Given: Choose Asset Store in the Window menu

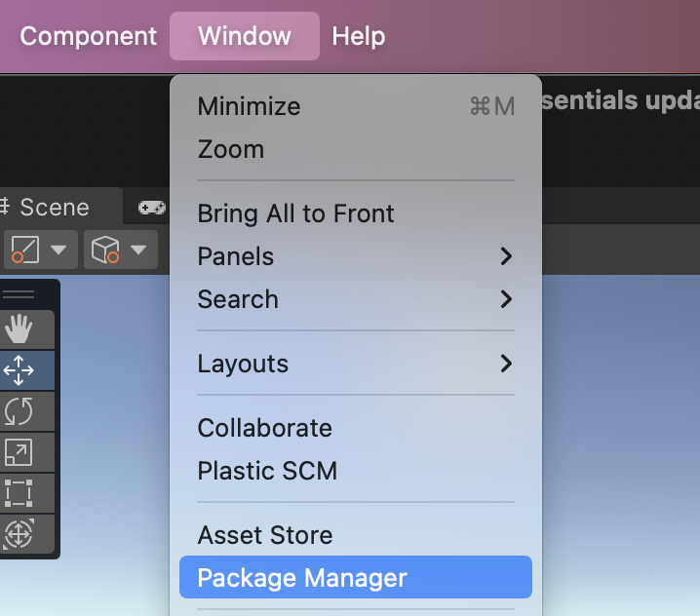Looking at the screenshot, I should [x=265, y=535].
